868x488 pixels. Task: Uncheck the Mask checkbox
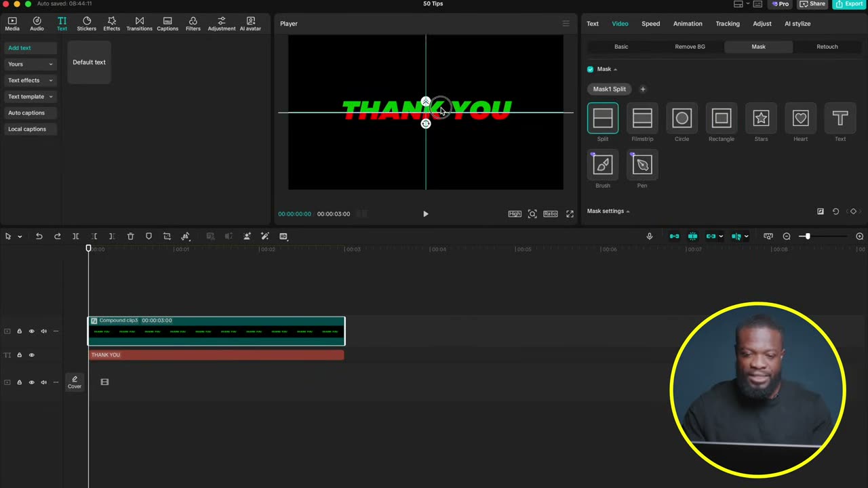click(590, 69)
